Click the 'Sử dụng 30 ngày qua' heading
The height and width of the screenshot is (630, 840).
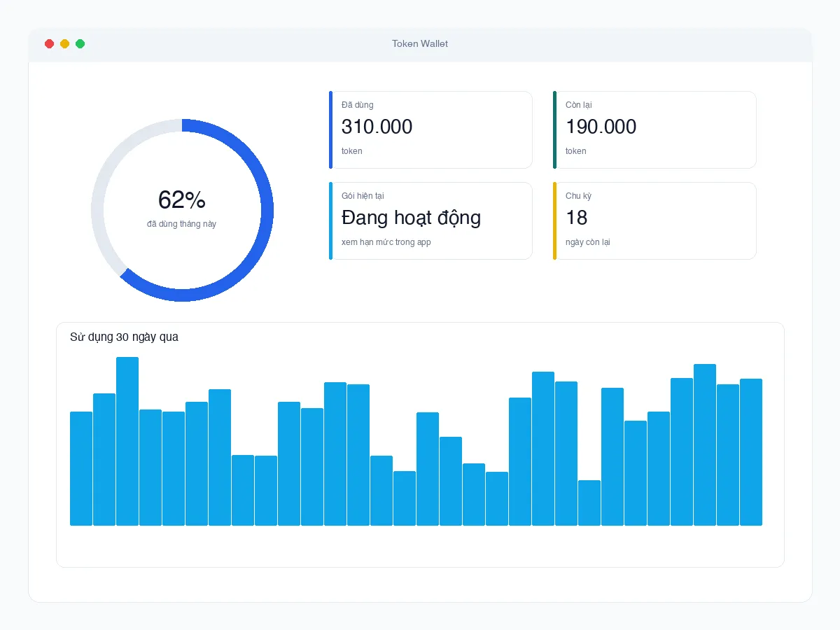tap(124, 337)
